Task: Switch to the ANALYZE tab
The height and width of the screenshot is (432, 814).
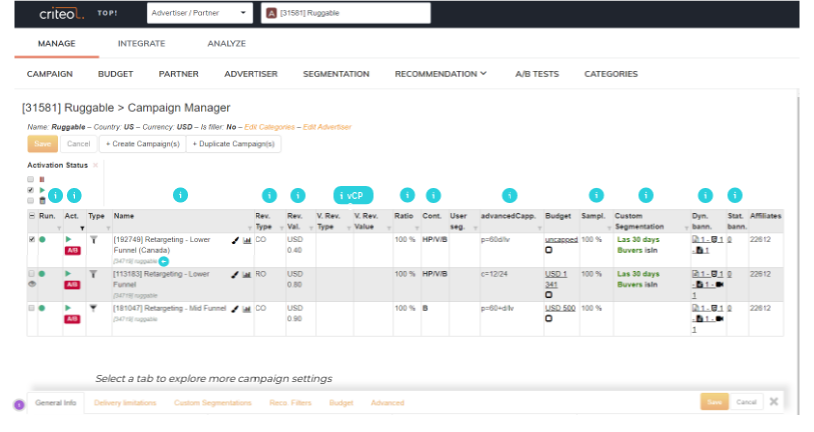Action: 226,44
